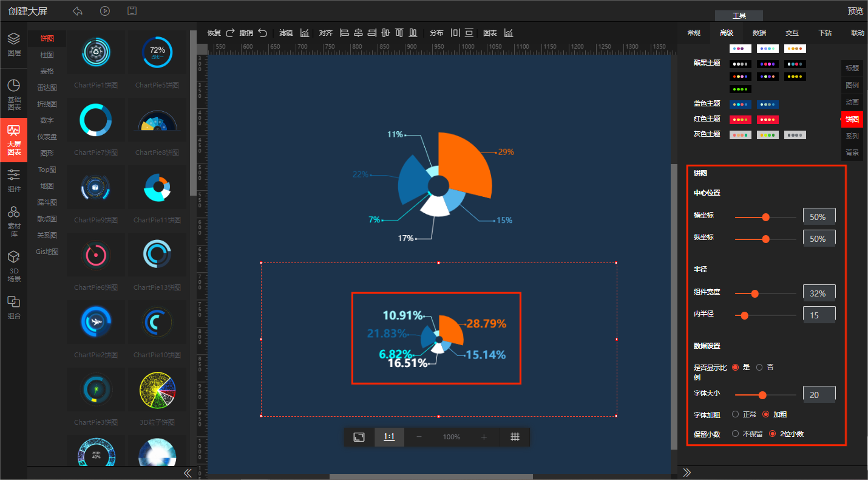This screenshot has height=480, width=868.
Task: Click the align horizontal center icon
Action: 358,33
